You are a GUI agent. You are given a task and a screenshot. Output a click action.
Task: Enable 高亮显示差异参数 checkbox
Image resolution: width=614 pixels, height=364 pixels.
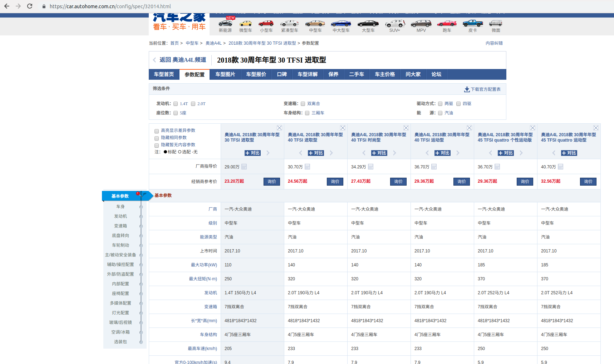click(157, 131)
